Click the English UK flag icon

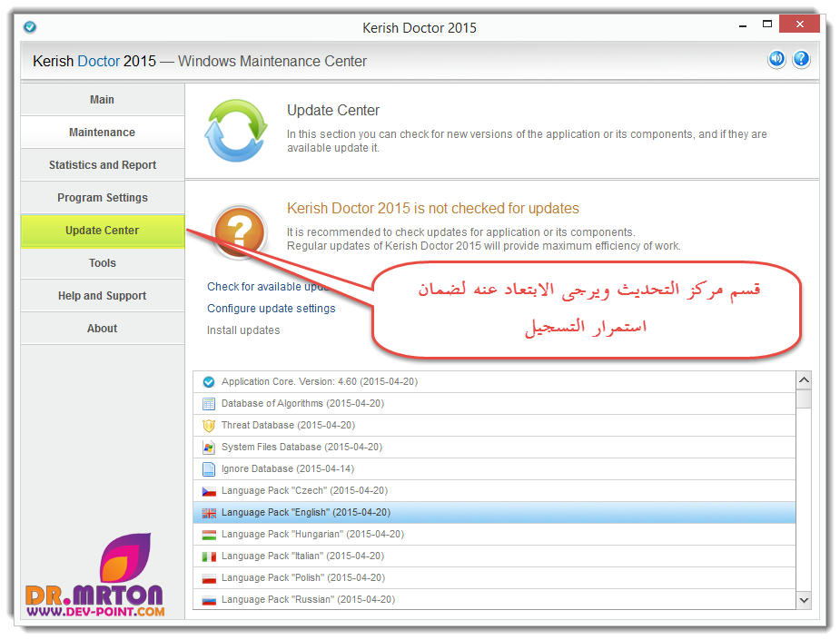pyautogui.click(x=209, y=513)
